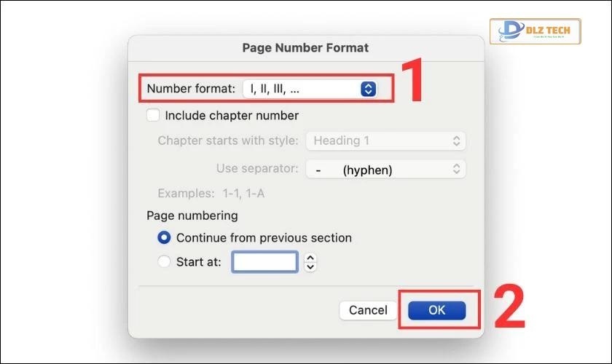The image size is (612, 364).
Task: Open the Number format dropdown
Action: [310, 89]
